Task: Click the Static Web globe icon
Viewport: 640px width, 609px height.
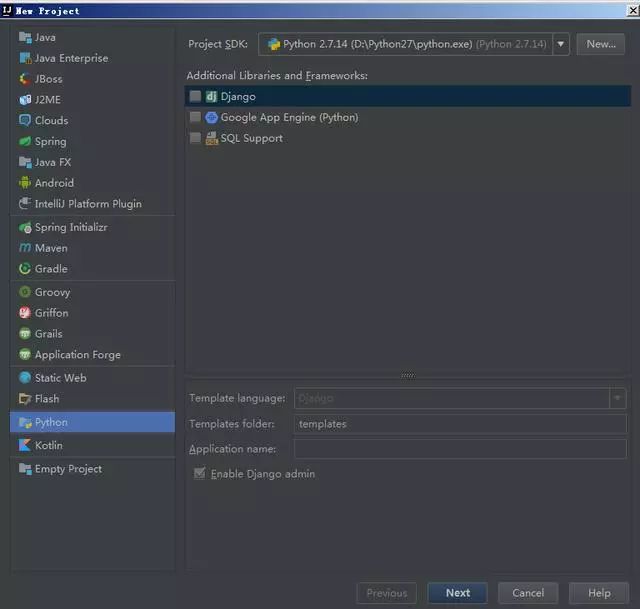Action: point(25,378)
